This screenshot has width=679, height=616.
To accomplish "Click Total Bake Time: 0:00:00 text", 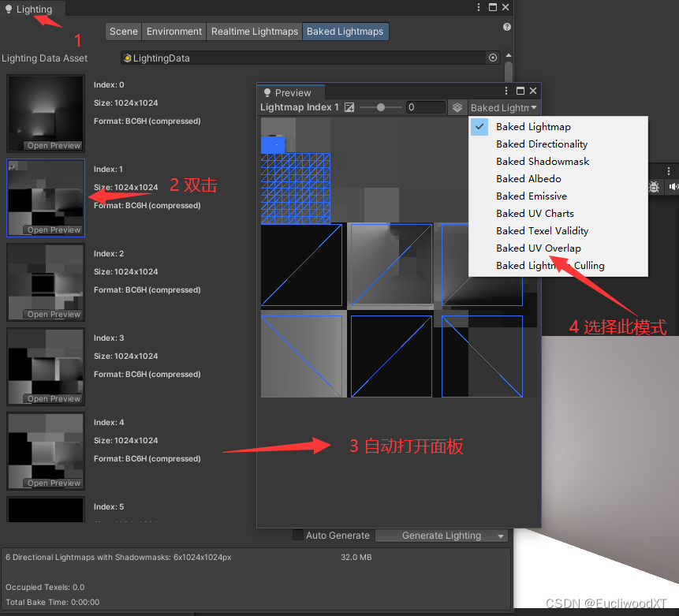I will click(x=52, y=602).
